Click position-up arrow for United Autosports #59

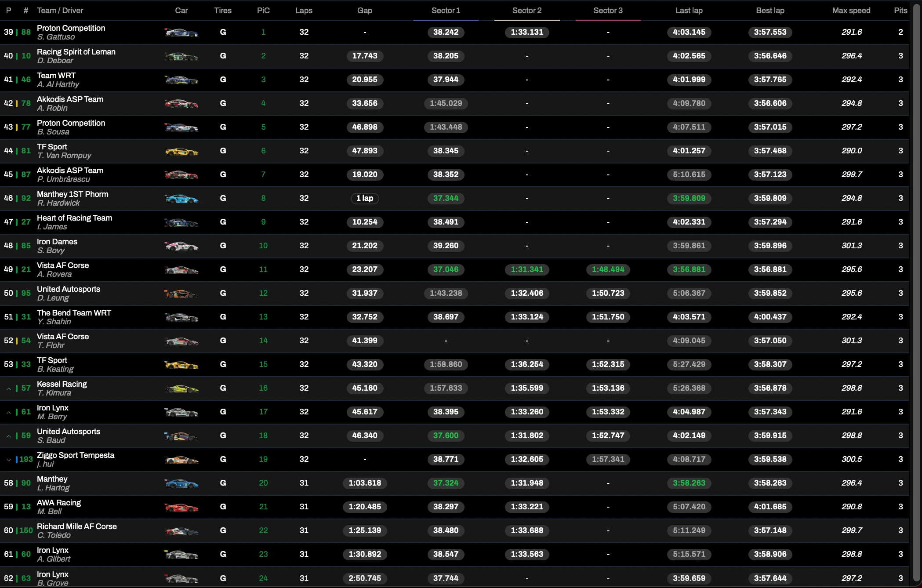(x=8, y=436)
